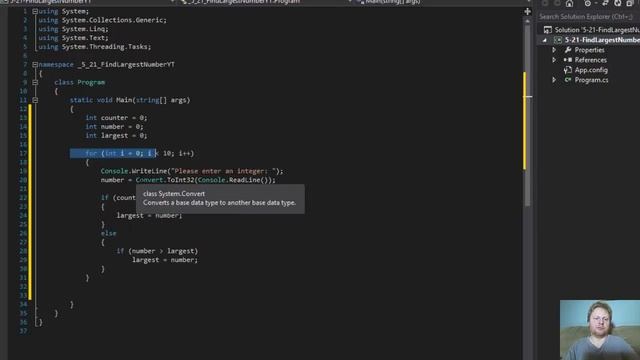This screenshot has width=640, height=360.
Task: Click the C# file icon beside Program.cs
Action: click(x=568, y=80)
